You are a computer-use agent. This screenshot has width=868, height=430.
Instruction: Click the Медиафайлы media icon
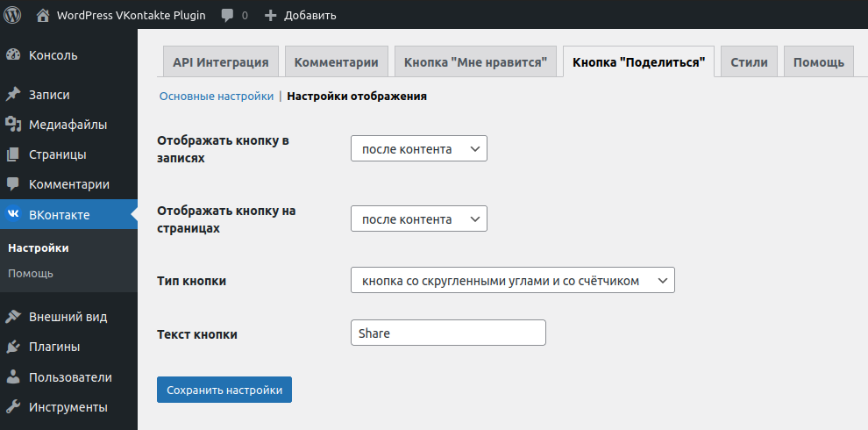[x=13, y=125]
